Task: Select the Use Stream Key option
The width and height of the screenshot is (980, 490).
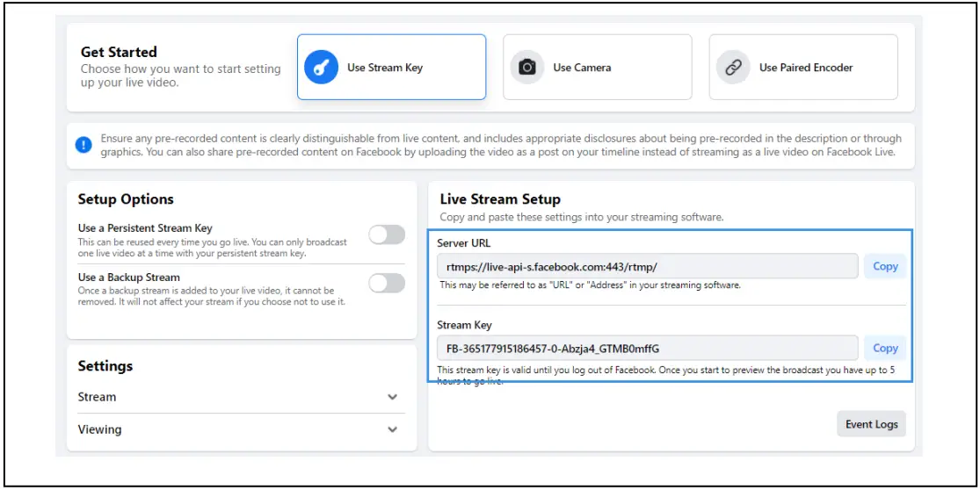Action: pyautogui.click(x=391, y=67)
